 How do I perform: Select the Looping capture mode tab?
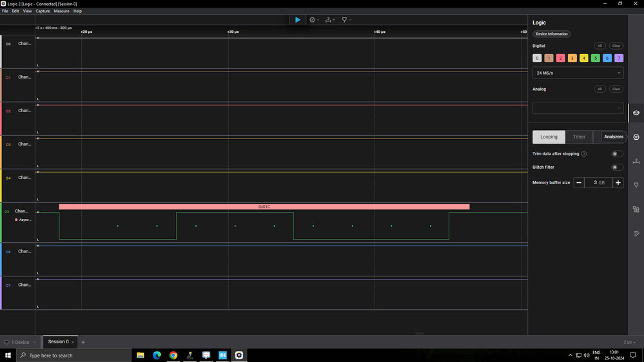549,137
